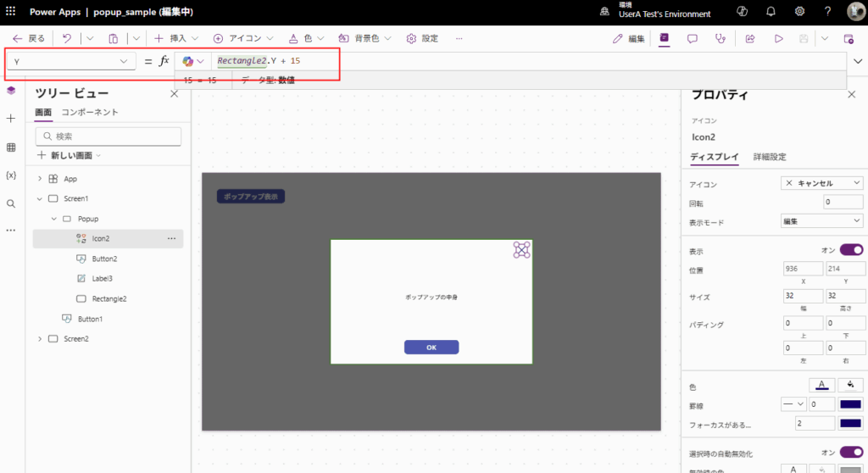Viewport: 868px width, 473px height.
Task: Open the Search pane in sidebar
Action: point(11,203)
